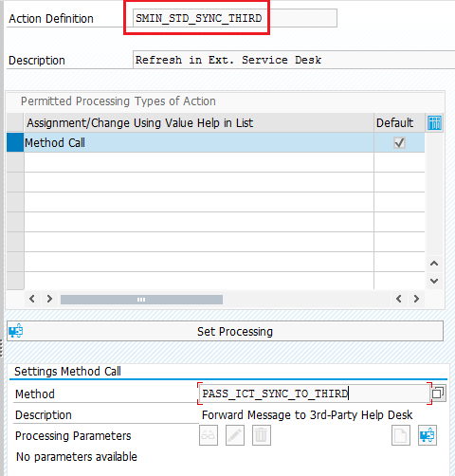Open value help icon next to Method field
The height and width of the screenshot is (476, 455).
[439, 394]
